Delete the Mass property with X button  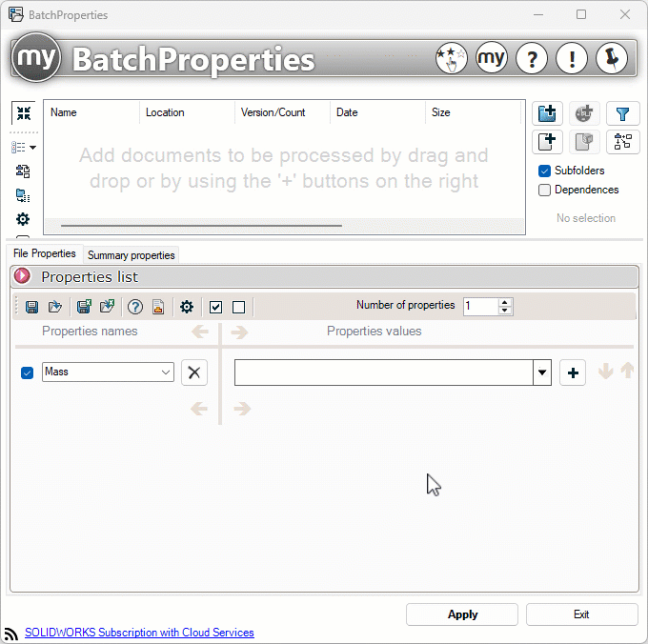[x=194, y=372]
